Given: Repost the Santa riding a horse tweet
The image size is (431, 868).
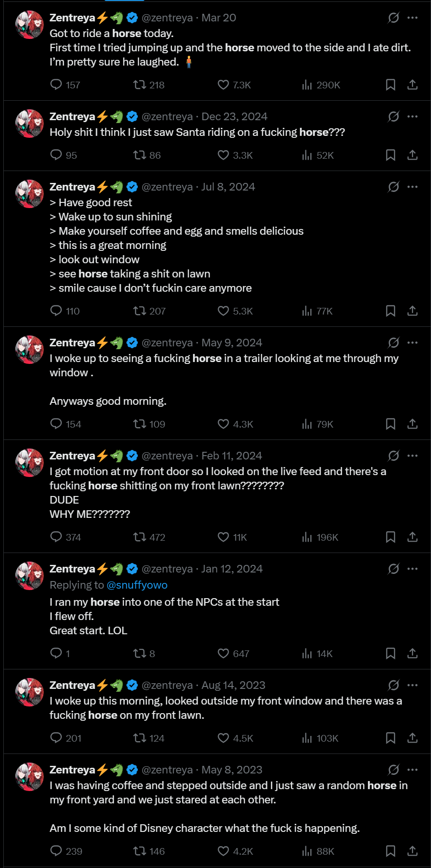Looking at the screenshot, I should (140, 155).
